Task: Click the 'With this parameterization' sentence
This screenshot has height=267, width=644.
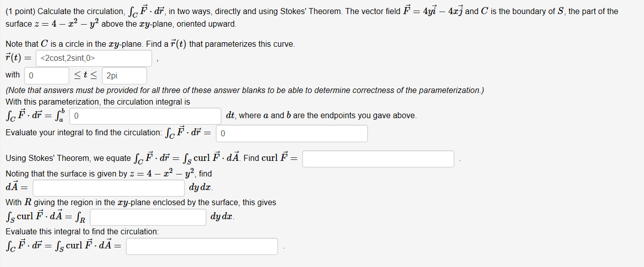Action: tap(98, 102)
